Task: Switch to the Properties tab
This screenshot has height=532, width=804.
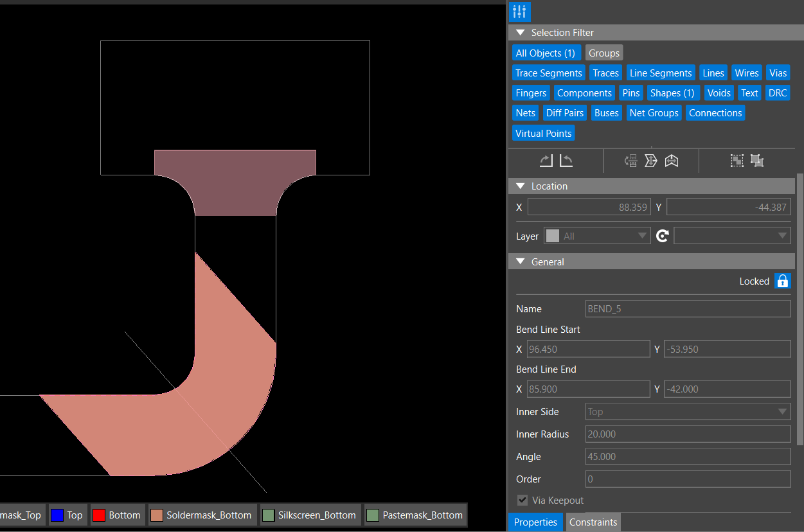Action: click(x=535, y=522)
